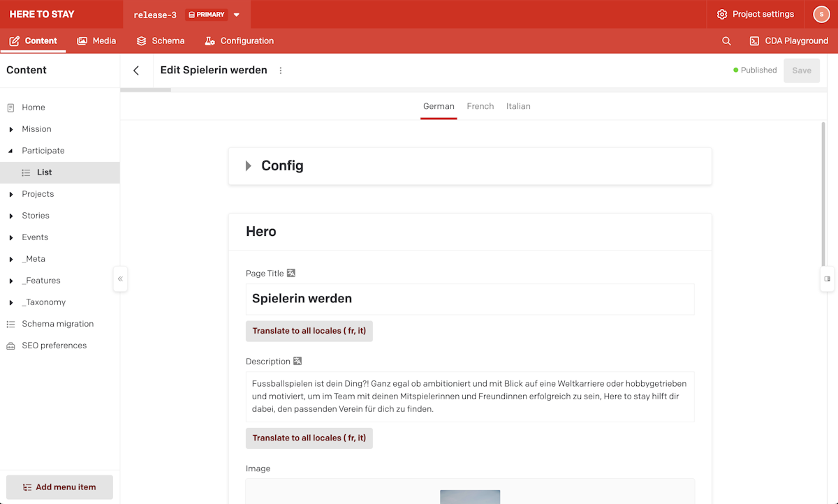Switch to the German locale tab
The height and width of the screenshot is (504, 838).
click(x=439, y=106)
